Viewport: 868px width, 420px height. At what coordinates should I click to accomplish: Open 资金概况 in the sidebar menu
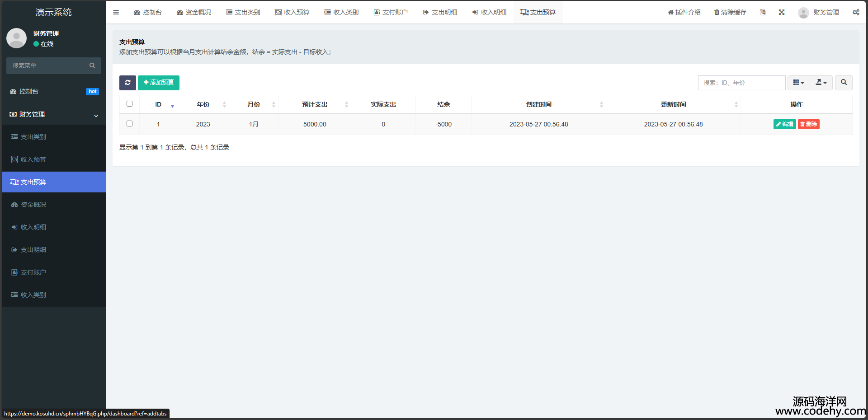point(33,205)
